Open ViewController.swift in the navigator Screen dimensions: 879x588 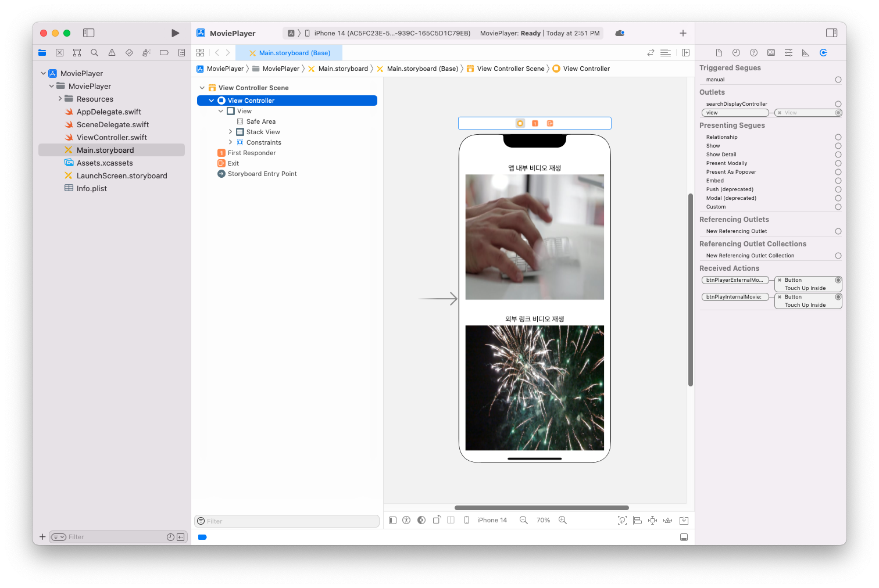112,137
